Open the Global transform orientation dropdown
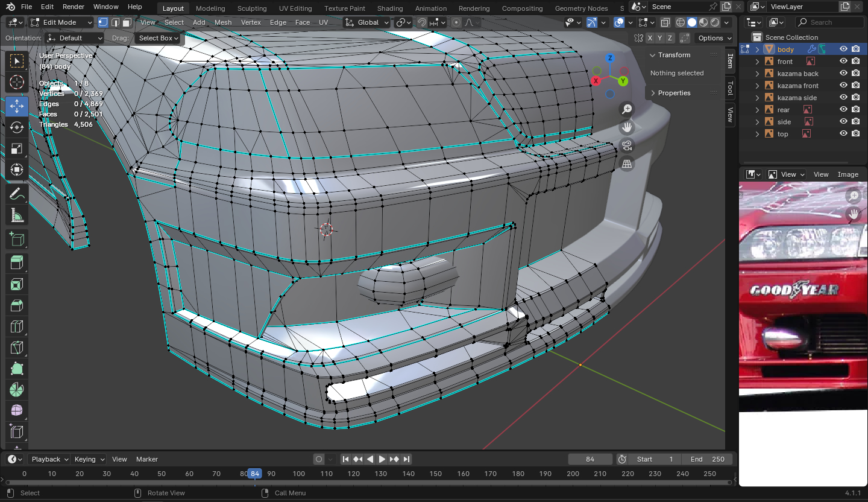Screen dimensions: 868x502 pos(367,22)
